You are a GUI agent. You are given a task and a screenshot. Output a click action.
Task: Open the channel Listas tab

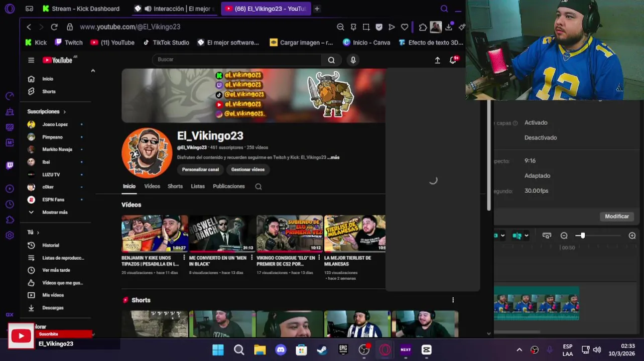pyautogui.click(x=198, y=187)
